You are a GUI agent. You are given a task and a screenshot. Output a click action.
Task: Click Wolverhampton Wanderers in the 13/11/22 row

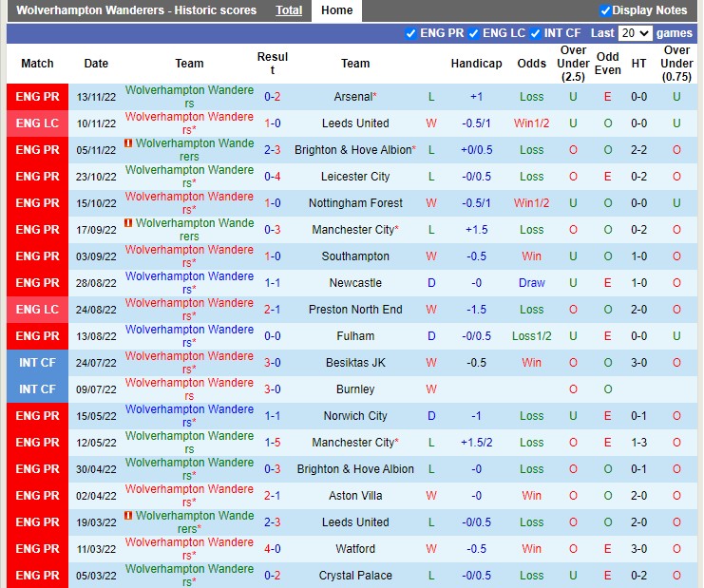(189, 97)
